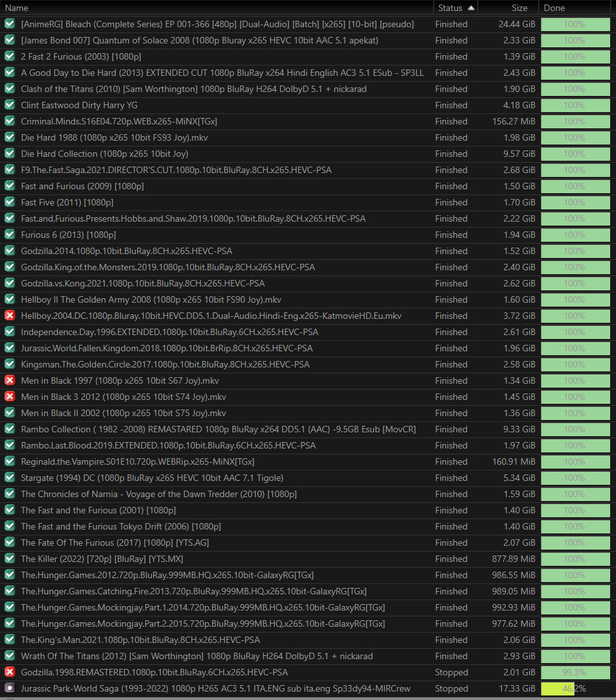Click the Stopped status of Jurassic Park-World Saga
The image size is (616, 700).
(x=451, y=688)
